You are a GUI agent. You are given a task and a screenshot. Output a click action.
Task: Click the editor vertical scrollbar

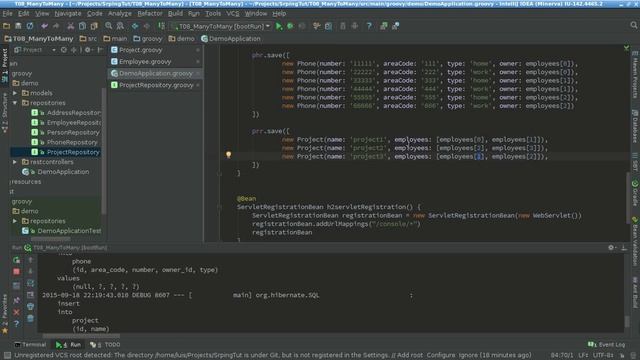point(627,198)
